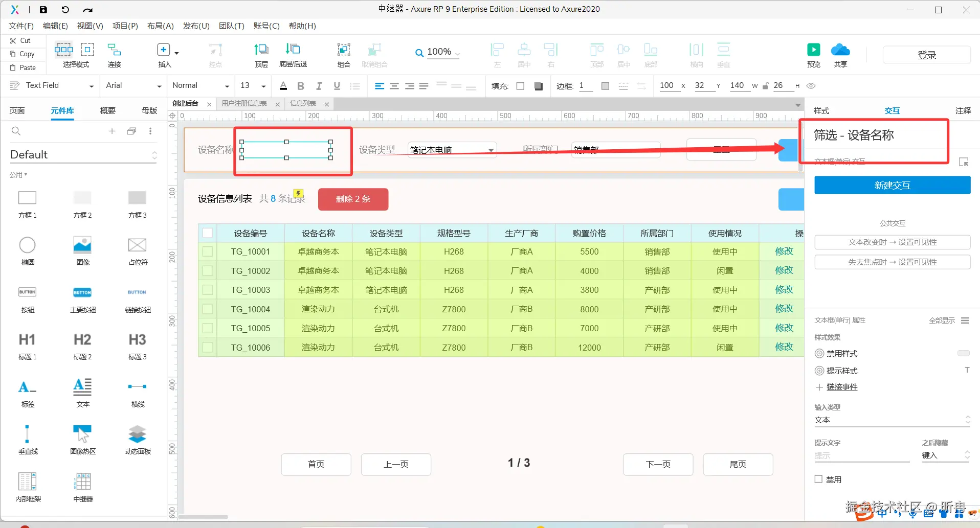The height and width of the screenshot is (528, 980).
Task: Toggle the table header select-all checkbox
Action: coord(208,233)
